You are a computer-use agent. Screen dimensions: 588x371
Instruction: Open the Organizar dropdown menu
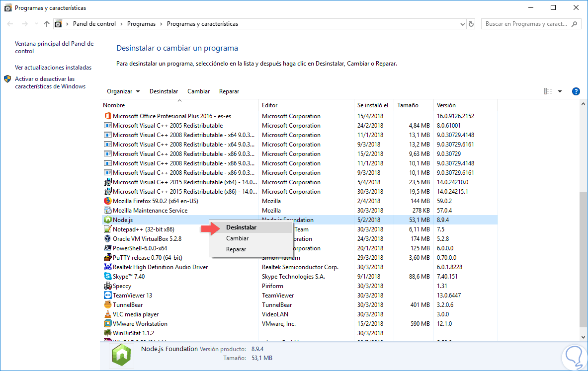coord(123,91)
